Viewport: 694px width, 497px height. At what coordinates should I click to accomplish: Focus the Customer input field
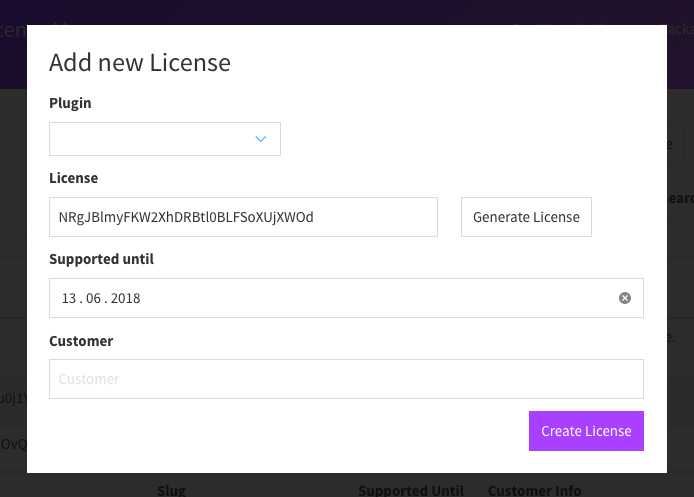(x=346, y=379)
